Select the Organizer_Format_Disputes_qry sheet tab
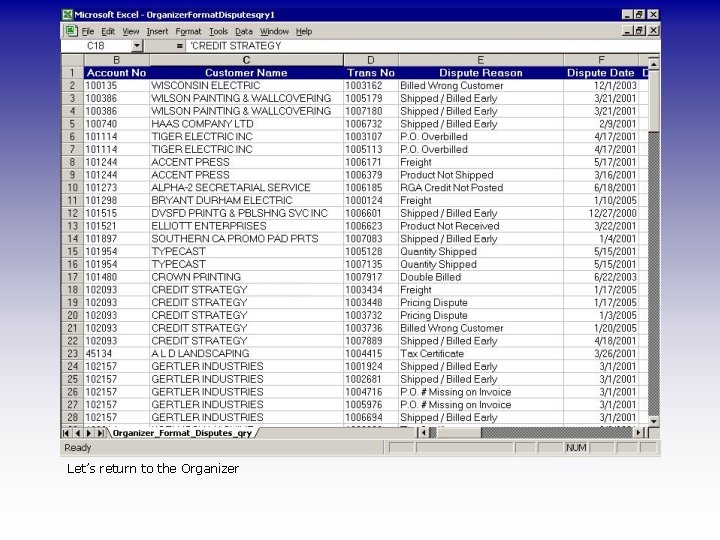 [x=182, y=433]
